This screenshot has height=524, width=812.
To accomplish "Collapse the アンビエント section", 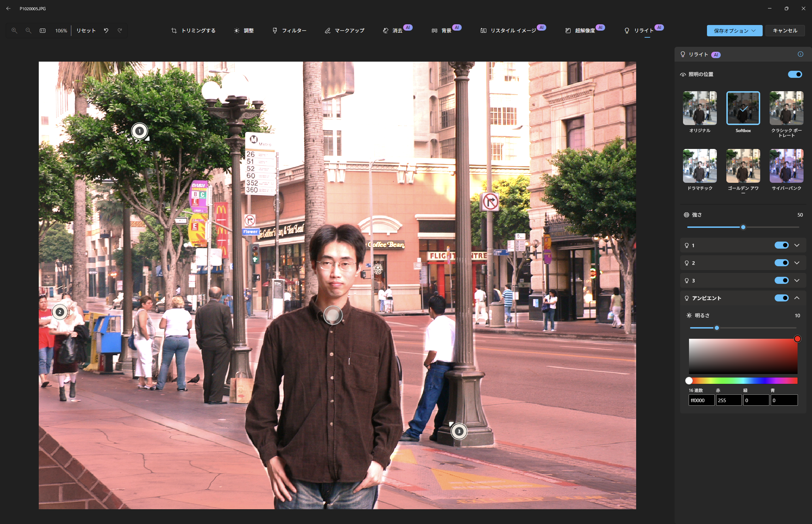I will coord(797,298).
